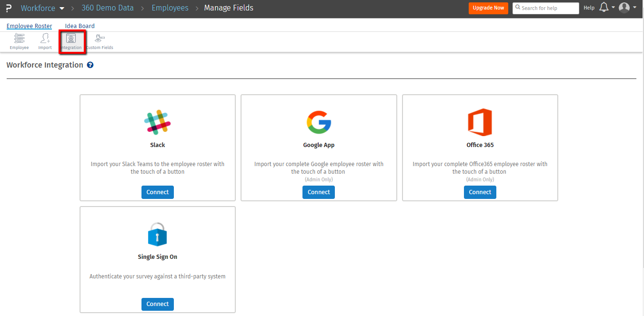
Task: Open the notifications bell icon
Action: (x=604, y=8)
